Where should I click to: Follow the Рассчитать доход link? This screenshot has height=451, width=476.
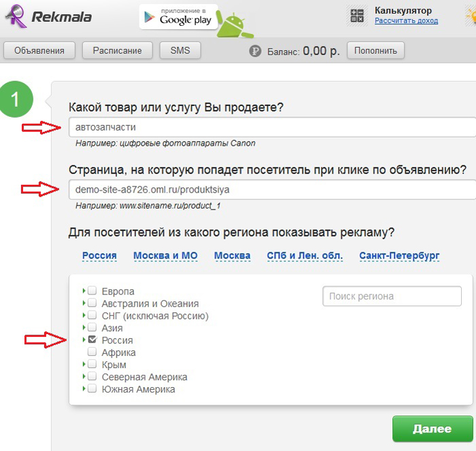pos(406,20)
